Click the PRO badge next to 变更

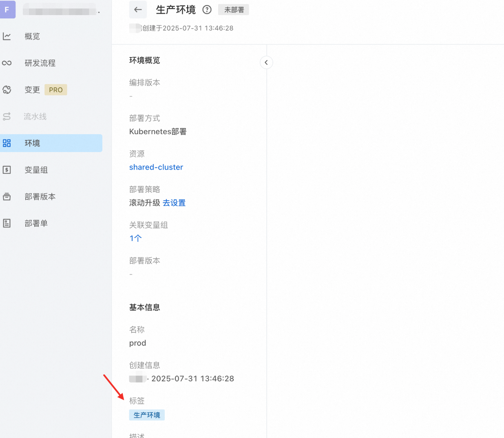56,90
